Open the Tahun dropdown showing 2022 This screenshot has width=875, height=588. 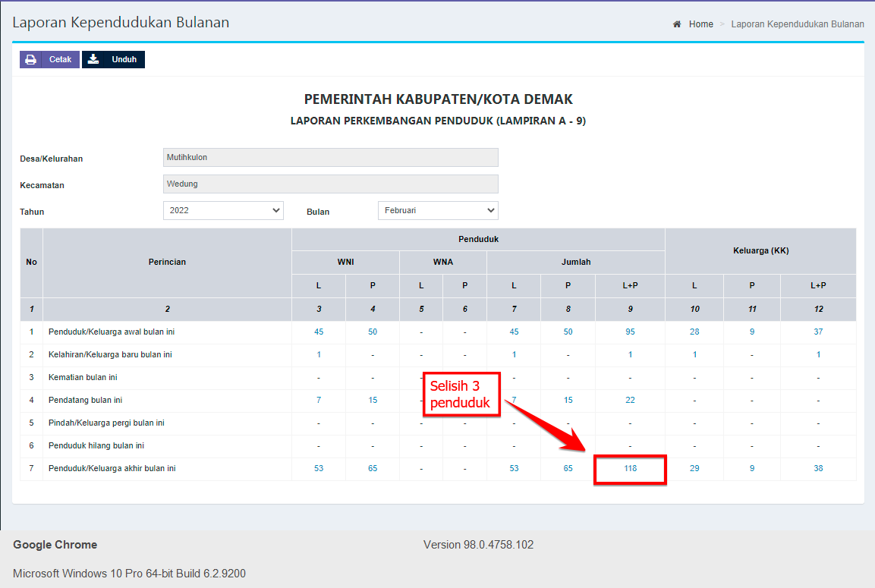click(222, 210)
